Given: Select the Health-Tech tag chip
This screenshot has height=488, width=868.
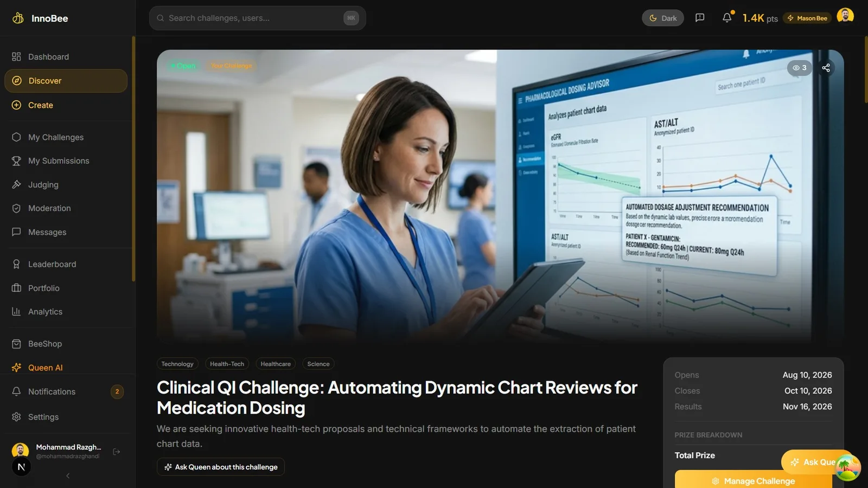Looking at the screenshot, I should tap(227, 364).
